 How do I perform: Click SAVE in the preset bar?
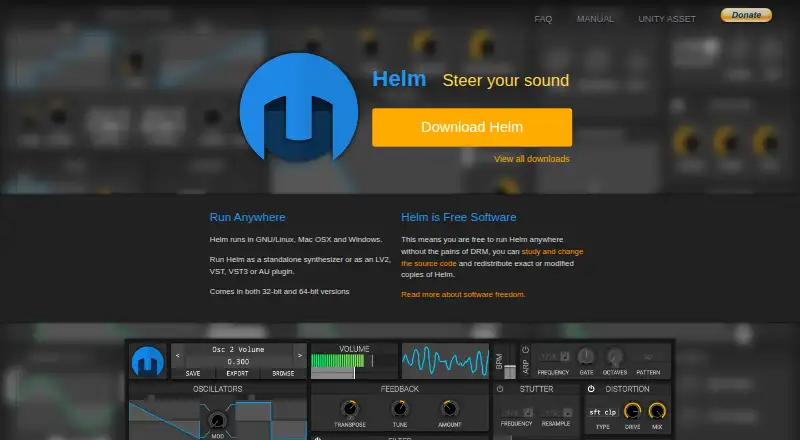pyautogui.click(x=193, y=374)
